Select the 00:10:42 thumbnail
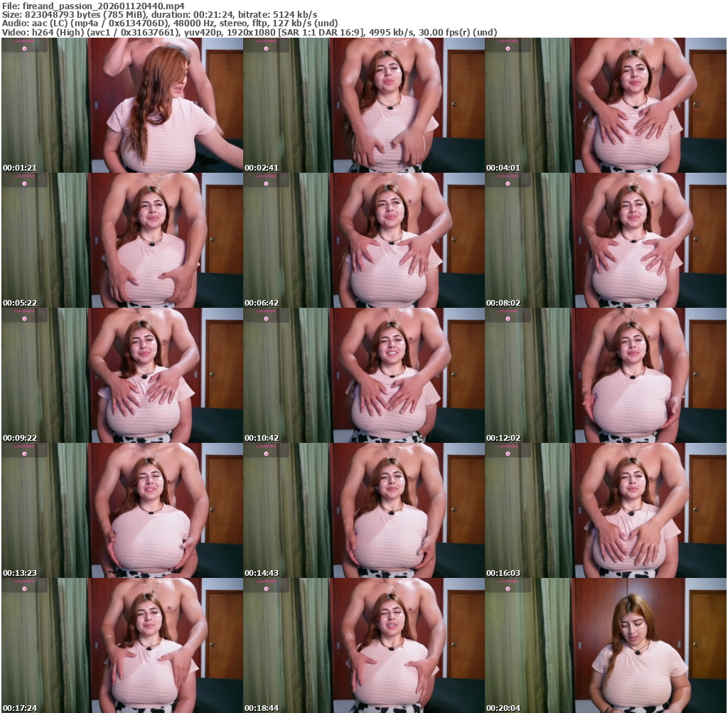Screen dimensions: 728x713 coord(363,375)
